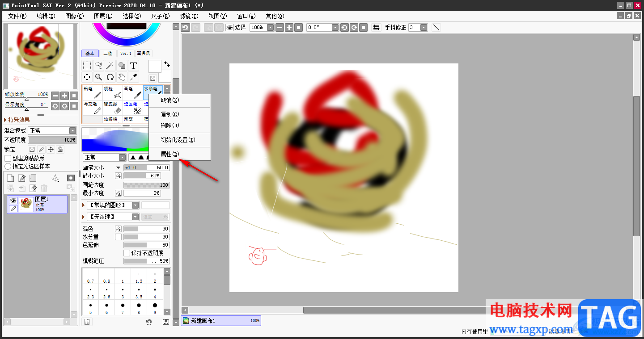Open the 100% zoom dropdown in toolbar
Image resolution: width=644 pixels, height=339 pixels.
coord(270,27)
